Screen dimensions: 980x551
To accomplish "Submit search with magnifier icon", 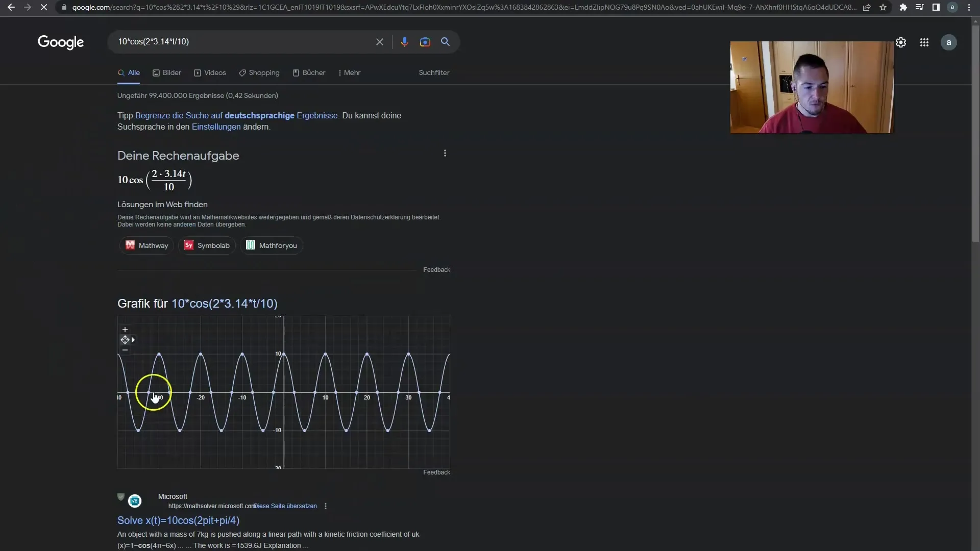I will click(445, 42).
